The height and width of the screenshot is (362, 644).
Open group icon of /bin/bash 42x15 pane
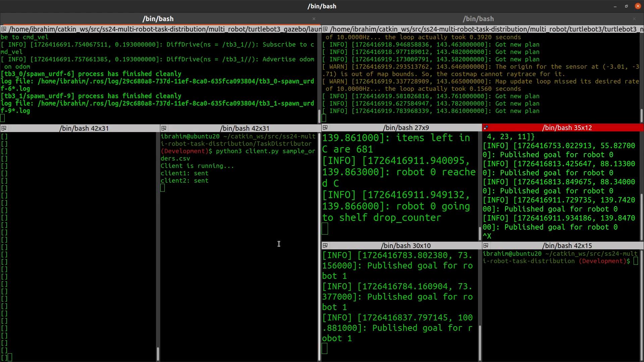[486, 246]
